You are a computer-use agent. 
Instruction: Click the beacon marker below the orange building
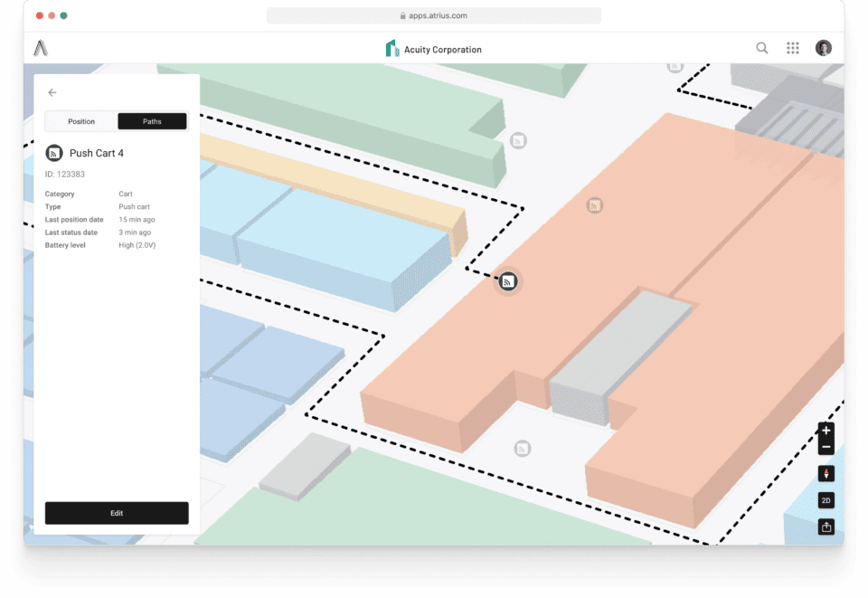(522, 448)
